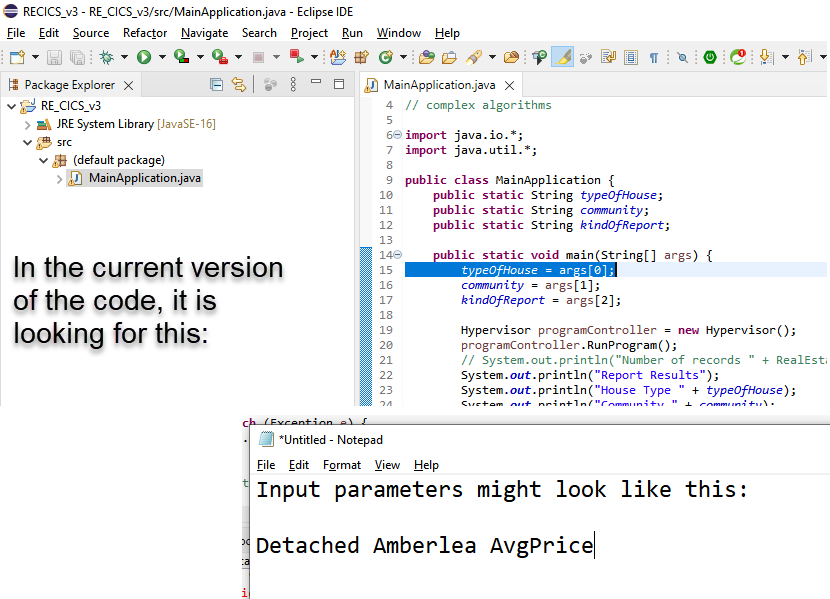Viewport: 830px width, 599px height.
Task: Click the green power-button toolbar icon
Action: (x=710, y=58)
